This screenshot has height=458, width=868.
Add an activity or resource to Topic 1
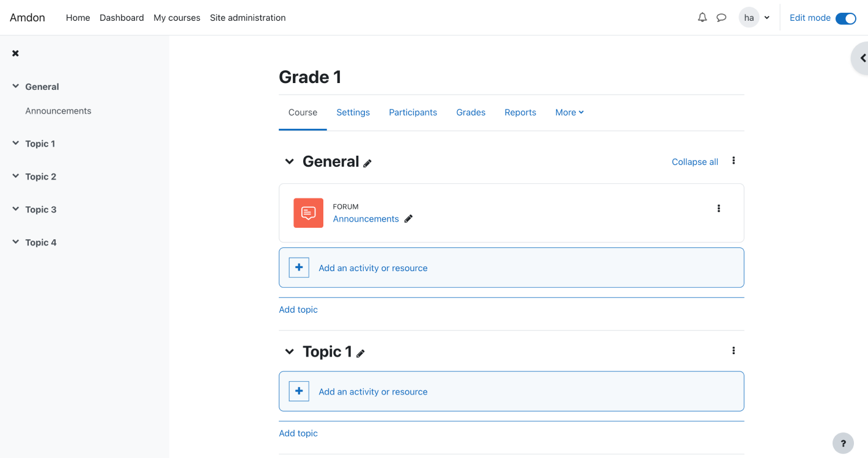[x=511, y=391]
